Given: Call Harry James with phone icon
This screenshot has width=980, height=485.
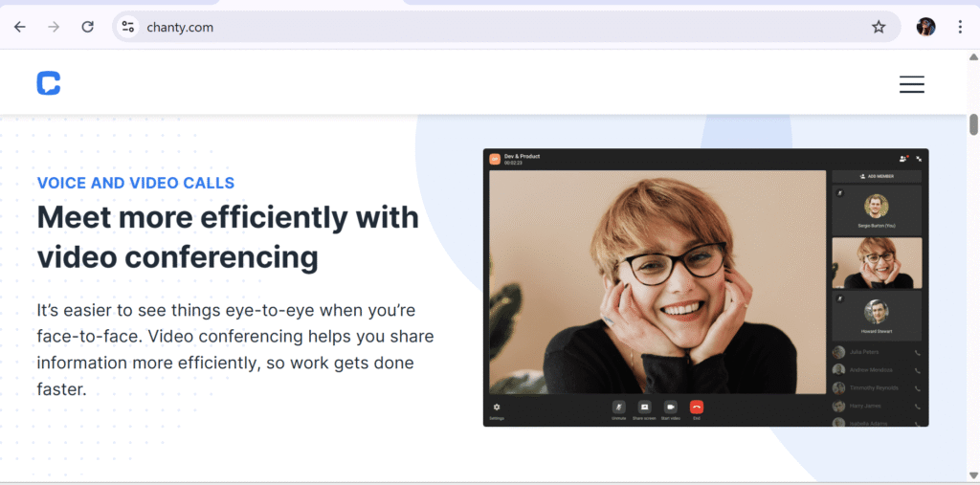Looking at the screenshot, I should (x=917, y=407).
